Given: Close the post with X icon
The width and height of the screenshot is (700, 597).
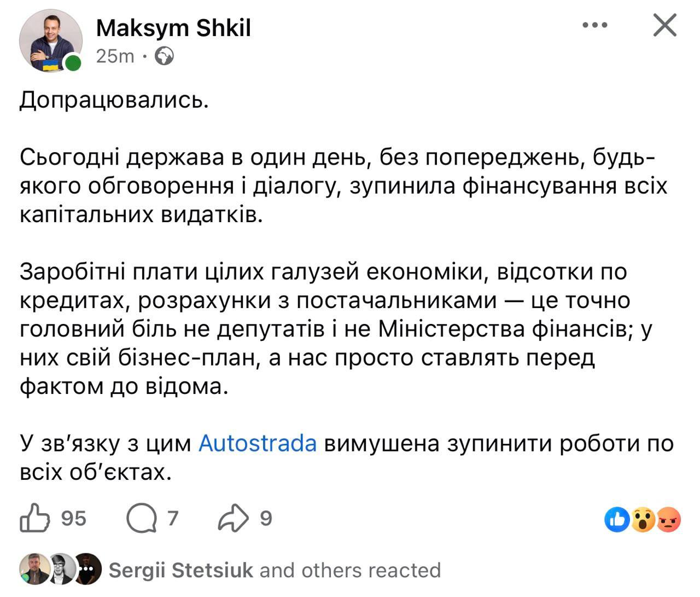Looking at the screenshot, I should (x=664, y=25).
